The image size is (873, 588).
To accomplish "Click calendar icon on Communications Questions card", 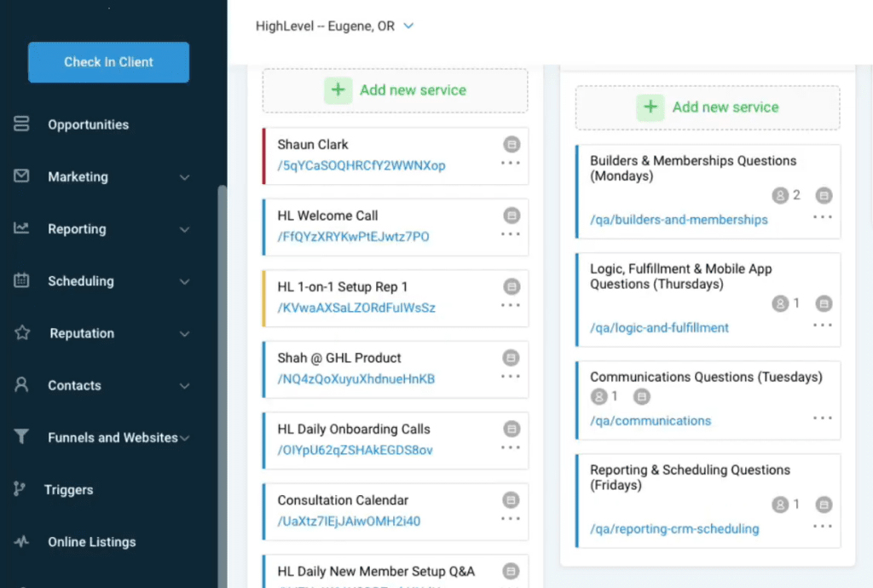I will pos(642,396).
